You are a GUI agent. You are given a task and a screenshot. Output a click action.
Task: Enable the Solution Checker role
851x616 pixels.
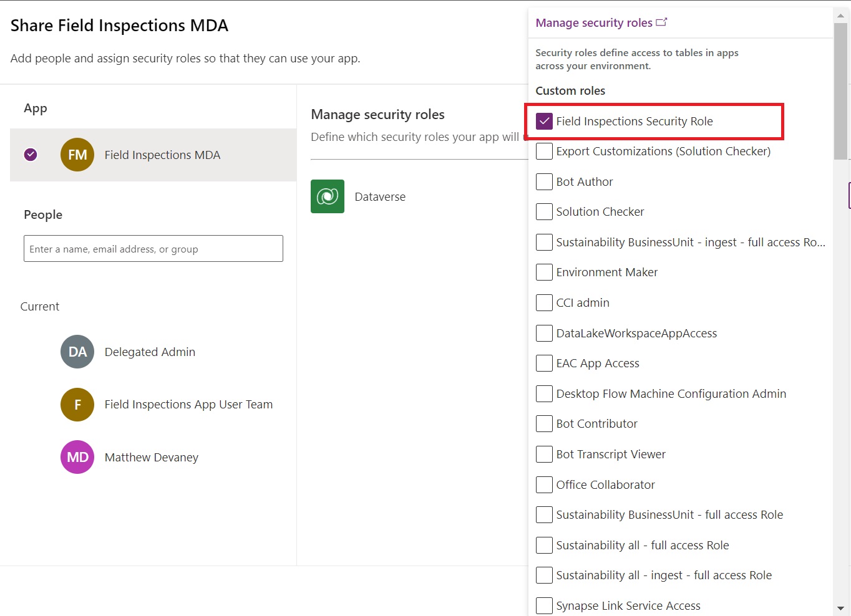click(544, 211)
